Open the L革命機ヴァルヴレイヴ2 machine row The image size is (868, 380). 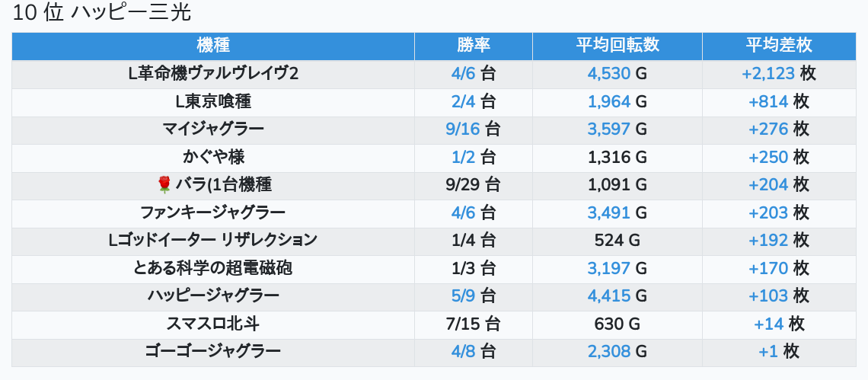tap(213, 74)
